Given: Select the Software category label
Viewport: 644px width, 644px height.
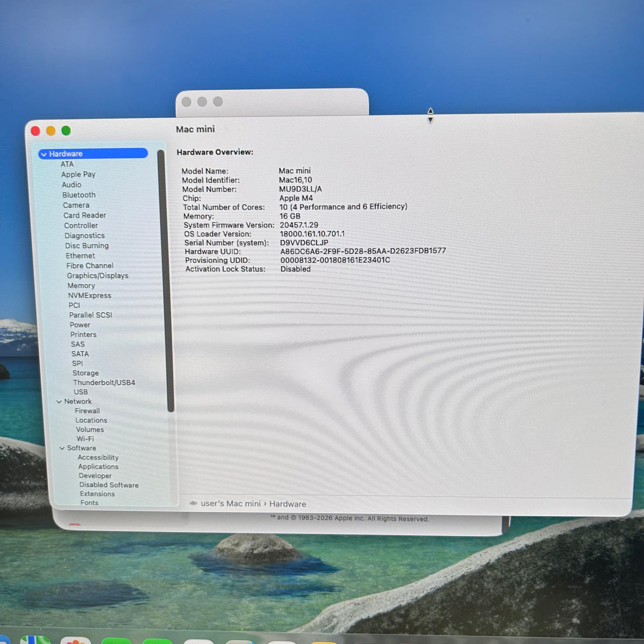Looking at the screenshot, I should tap(82, 448).
